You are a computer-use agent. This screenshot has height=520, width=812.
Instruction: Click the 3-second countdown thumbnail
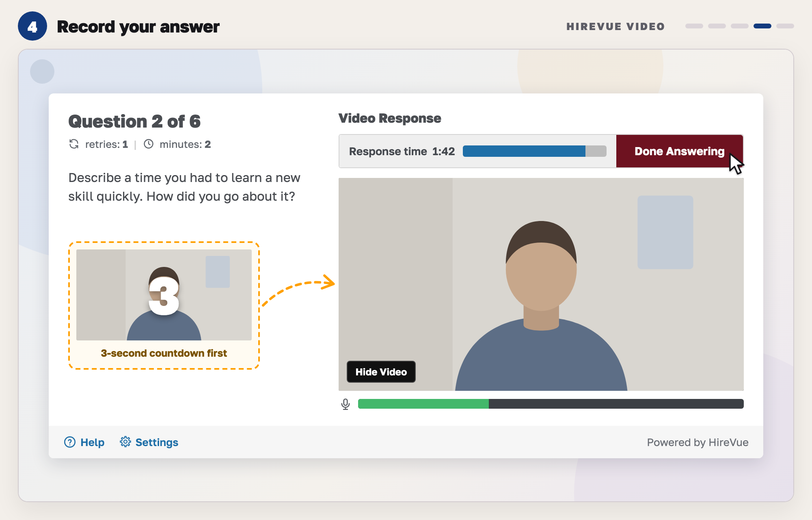click(164, 295)
